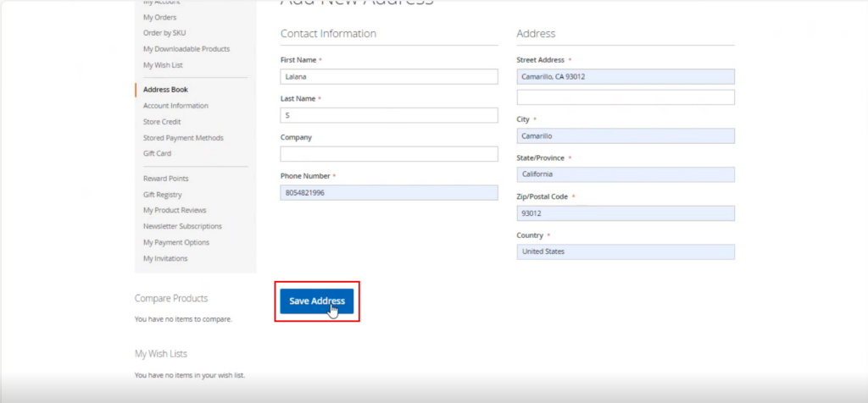Viewport: 868px width, 403px height.
Task: Open My Orders in the sidebar
Action: [159, 17]
